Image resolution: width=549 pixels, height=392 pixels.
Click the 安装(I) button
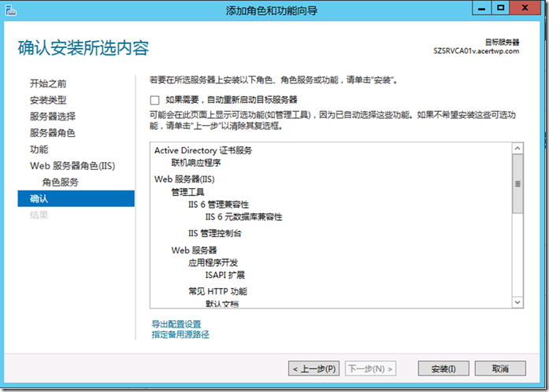point(443,368)
